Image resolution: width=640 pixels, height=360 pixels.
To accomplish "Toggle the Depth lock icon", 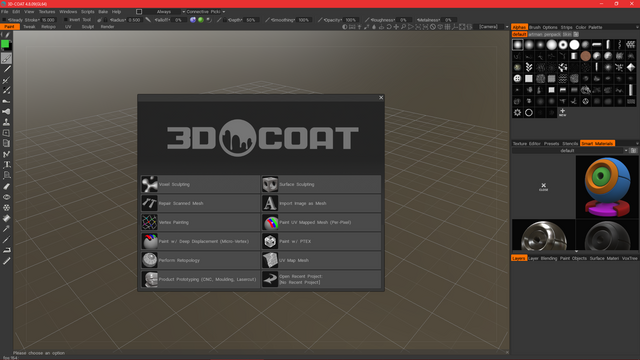I will pyautogui.click(x=225, y=20).
